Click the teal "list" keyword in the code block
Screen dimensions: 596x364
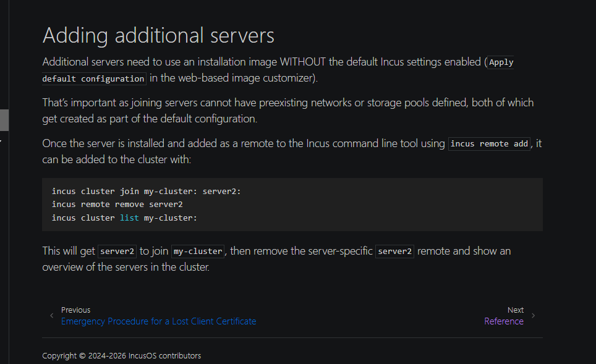129,218
